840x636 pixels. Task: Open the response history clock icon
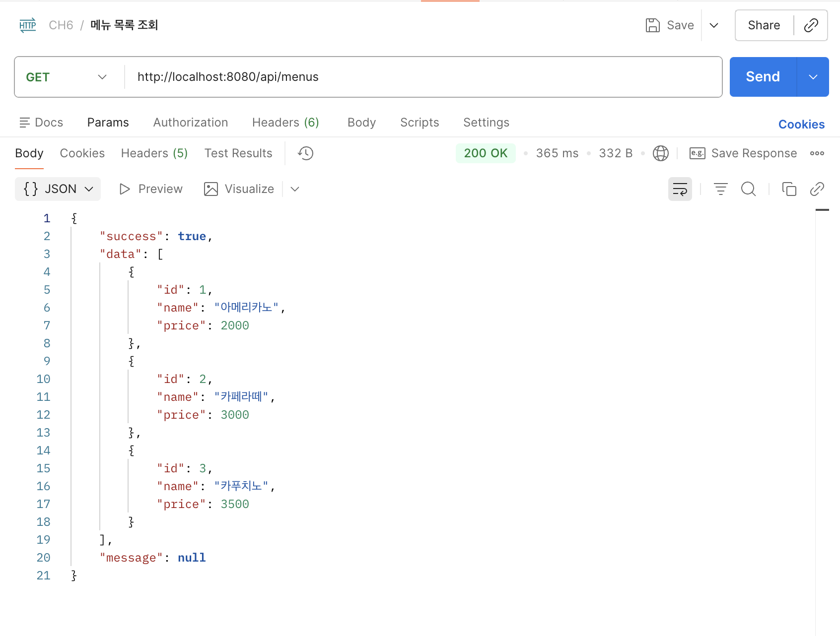pyautogui.click(x=306, y=153)
